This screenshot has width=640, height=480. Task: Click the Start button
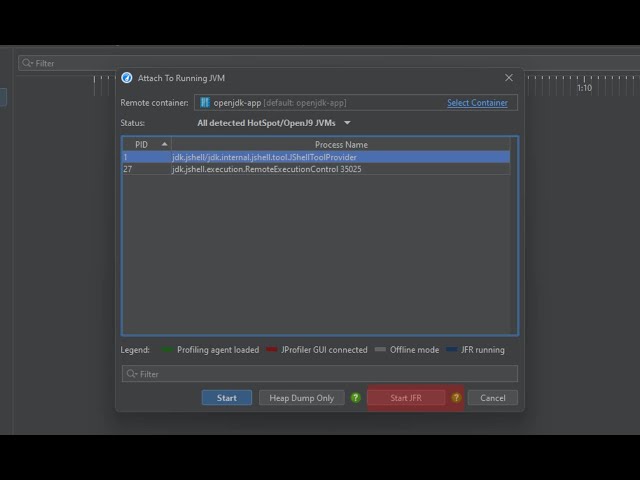227,398
